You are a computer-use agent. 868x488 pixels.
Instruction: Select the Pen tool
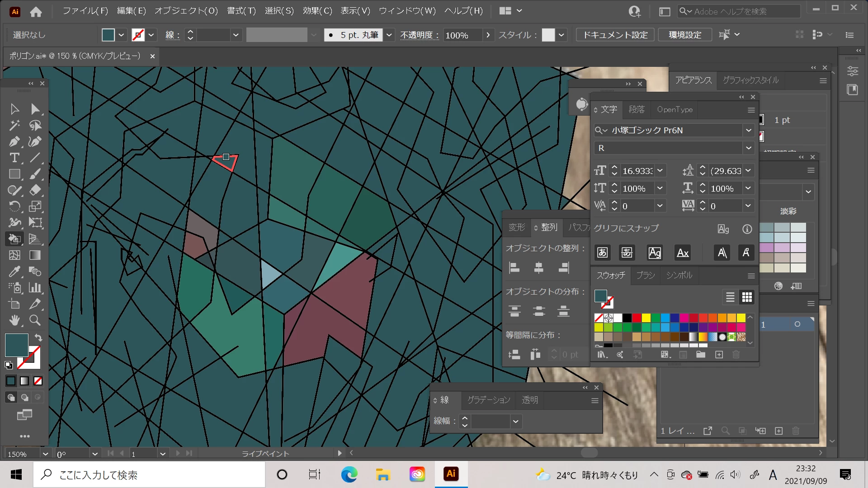pyautogui.click(x=14, y=142)
